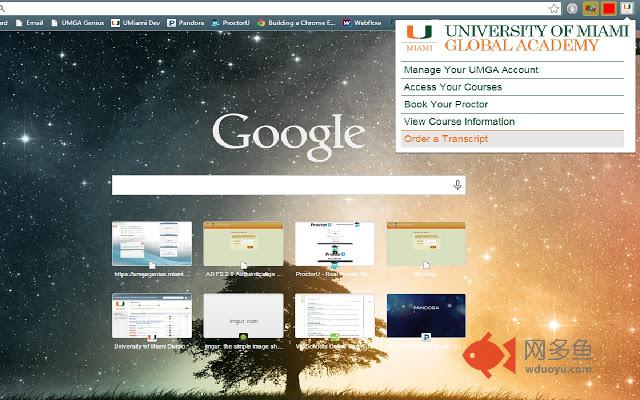640x400 pixels.
Task: Click the Webflow bookmark favicon
Action: tap(347, 23)
